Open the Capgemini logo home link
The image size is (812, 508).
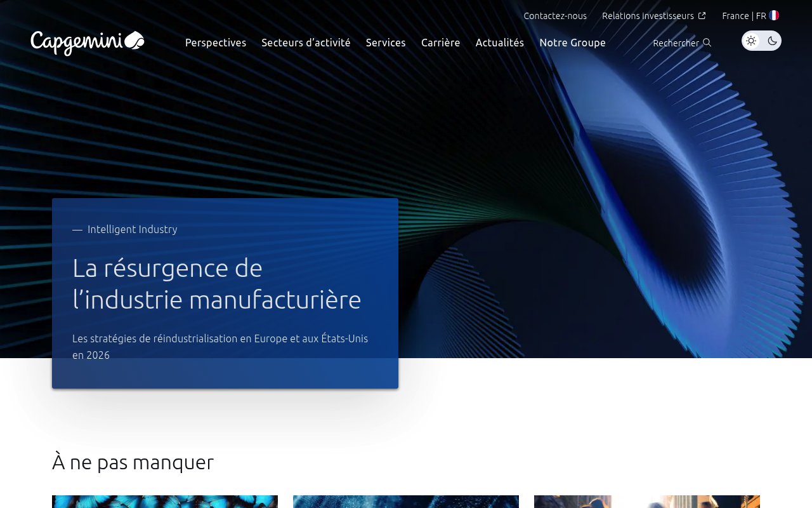pyautogui.click(x=88, y=43)
